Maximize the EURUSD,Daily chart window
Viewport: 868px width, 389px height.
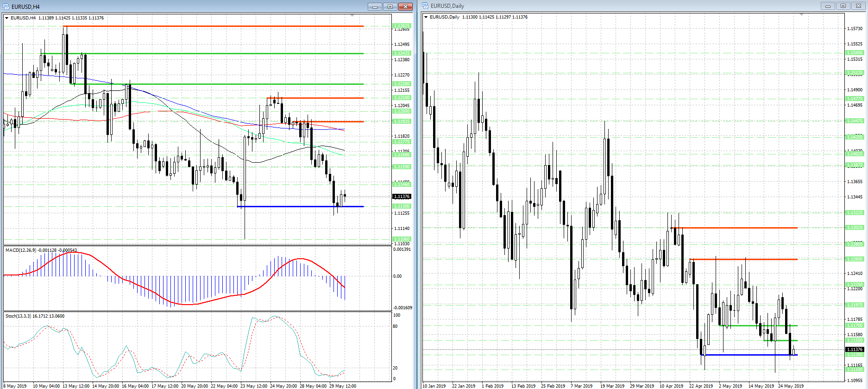[843, 6]
